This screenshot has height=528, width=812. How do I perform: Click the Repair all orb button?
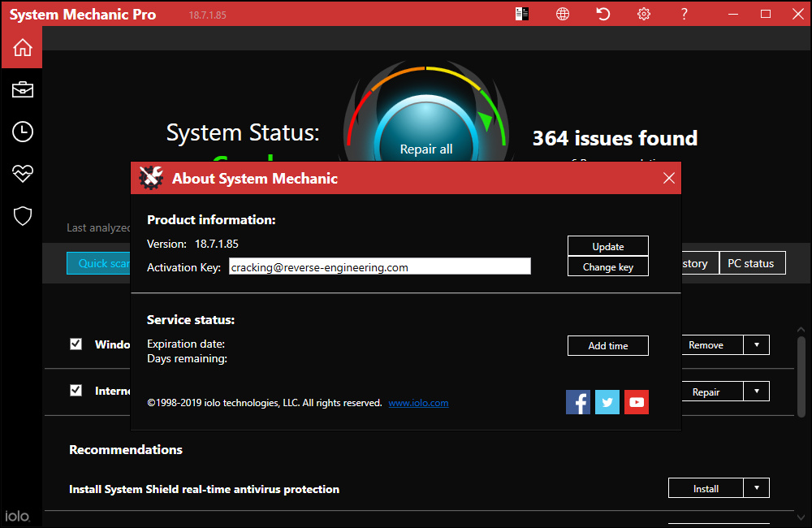click(426, 129)
